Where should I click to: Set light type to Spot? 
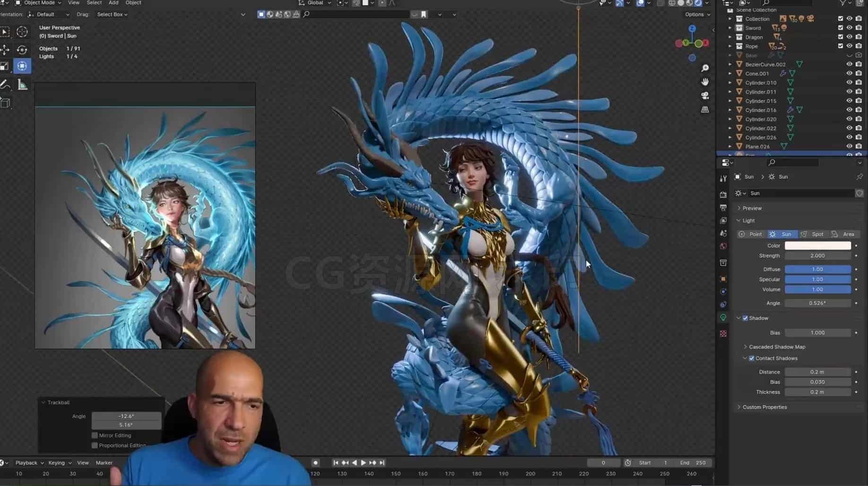[813, 234]
